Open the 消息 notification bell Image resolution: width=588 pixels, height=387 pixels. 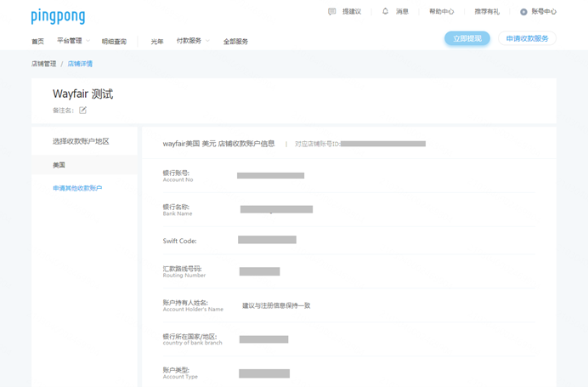coord(385,11)
